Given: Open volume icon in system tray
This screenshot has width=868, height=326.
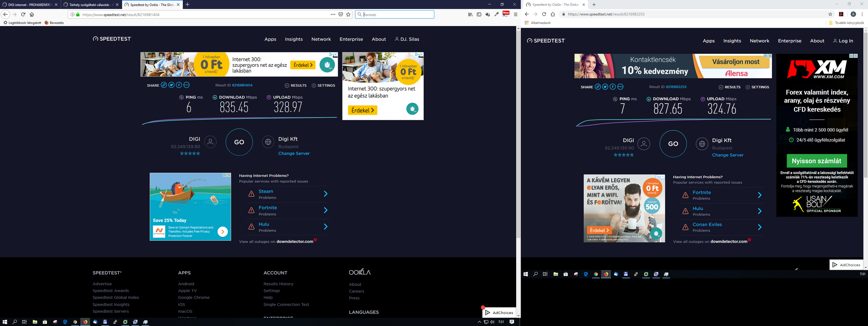Looking at the screenshot, I should pos(492,322).
